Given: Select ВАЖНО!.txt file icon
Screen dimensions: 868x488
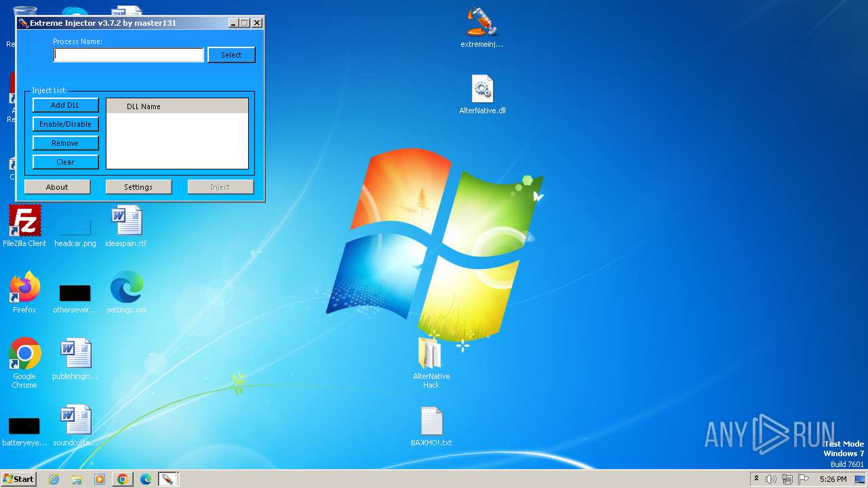Looking at the screenshot, I should tap(431, 426).
